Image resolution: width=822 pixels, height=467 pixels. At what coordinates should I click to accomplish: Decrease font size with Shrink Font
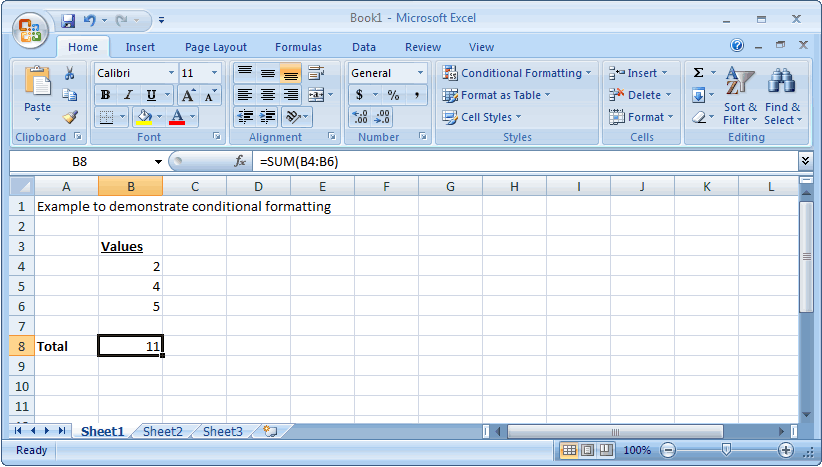pyautogui.click(x=210, y=95)
